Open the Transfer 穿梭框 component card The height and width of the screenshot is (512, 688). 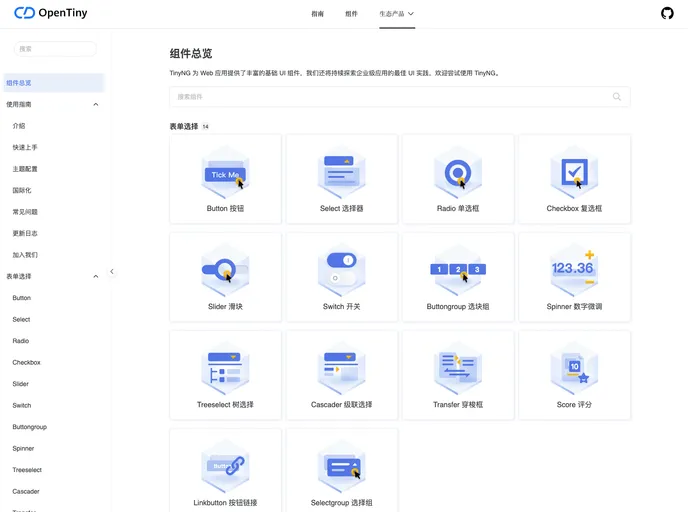pos(458,375)
